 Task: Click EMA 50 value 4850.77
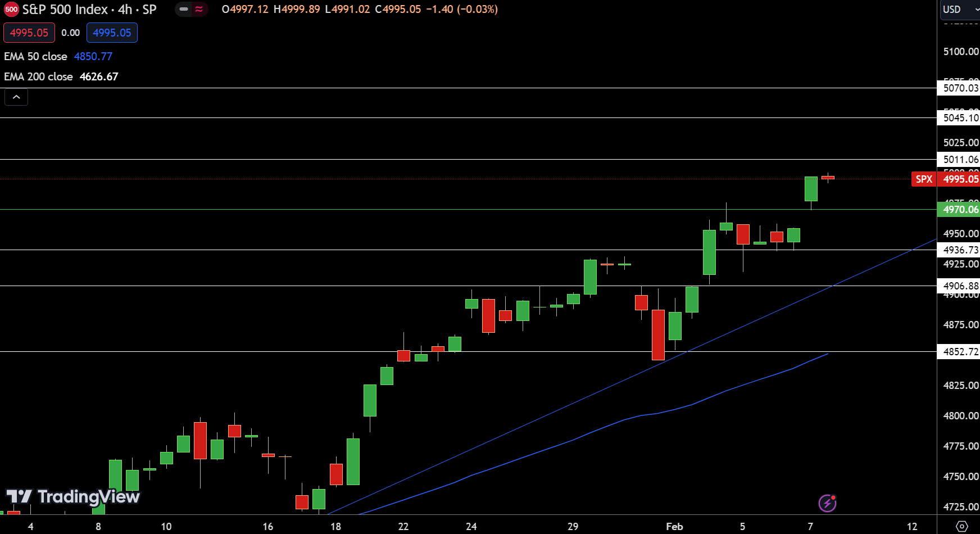click(93, 56)
